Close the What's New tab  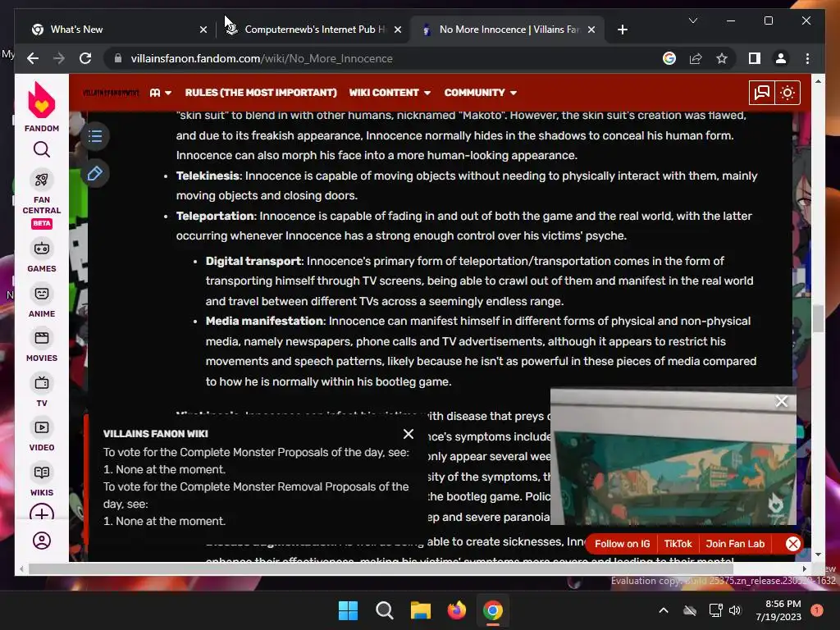[x=203, y=30]
